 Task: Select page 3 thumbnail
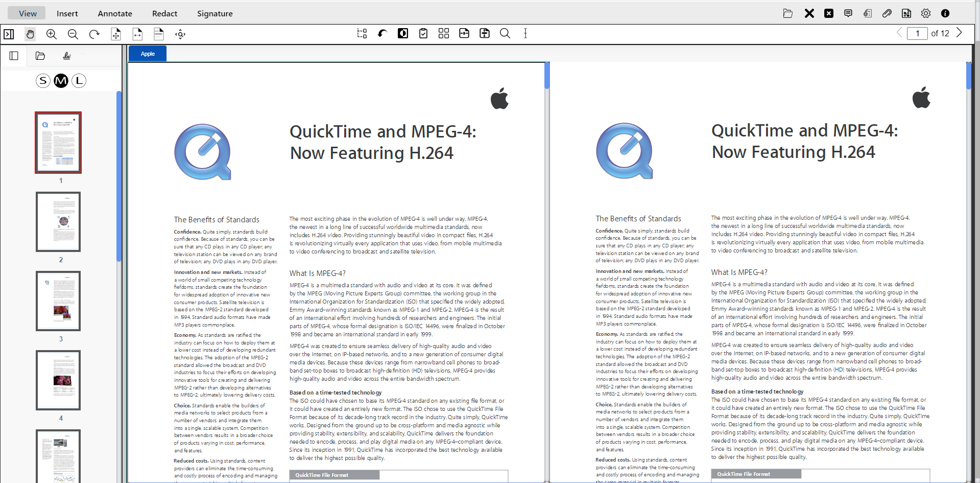pos(58,301)
